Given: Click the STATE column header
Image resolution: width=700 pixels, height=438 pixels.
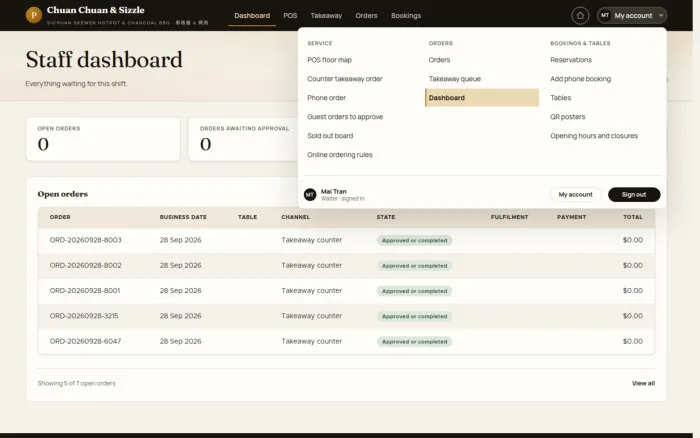Looking at the screenshot, I should click(x=386, y=217).
